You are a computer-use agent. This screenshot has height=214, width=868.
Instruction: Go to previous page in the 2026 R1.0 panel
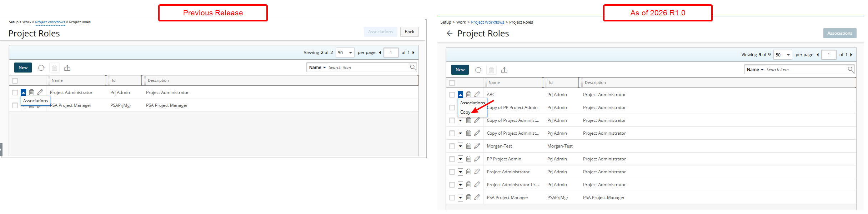(x=818, y=55)
